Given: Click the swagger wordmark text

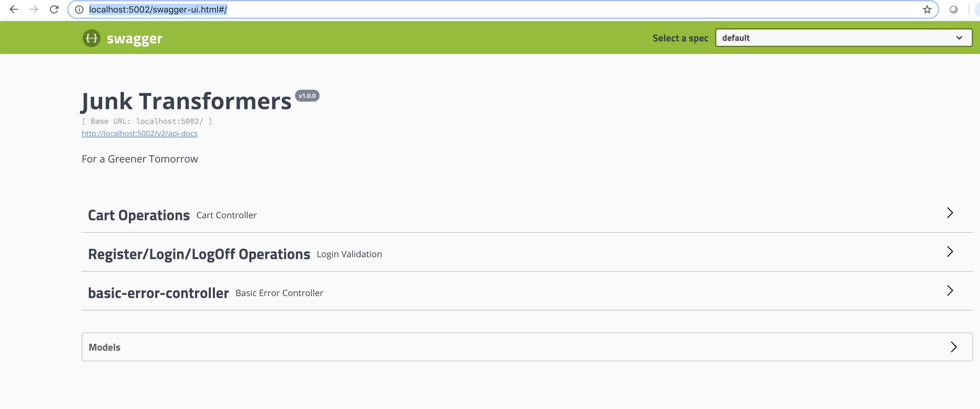Looking at the screenshot, I should click(x=134, y=38).
